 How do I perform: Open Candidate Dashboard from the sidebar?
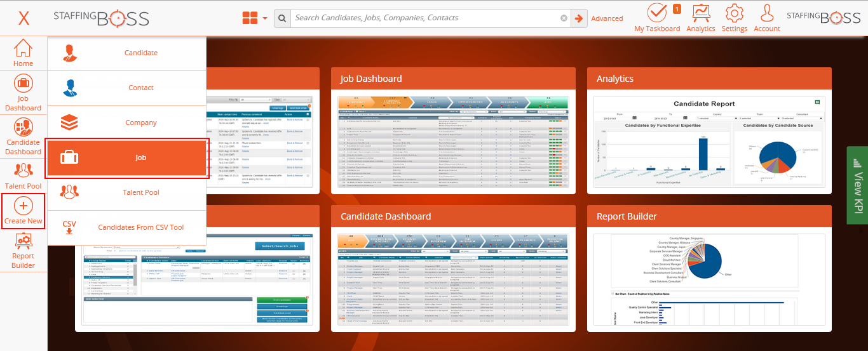[23, 136]
